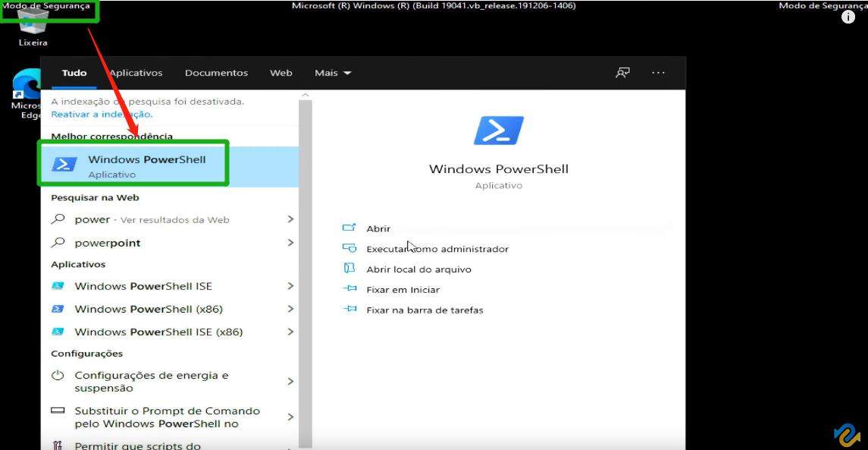
Task: Switch to the Aplicativos tab
Action: pos(136,73)
